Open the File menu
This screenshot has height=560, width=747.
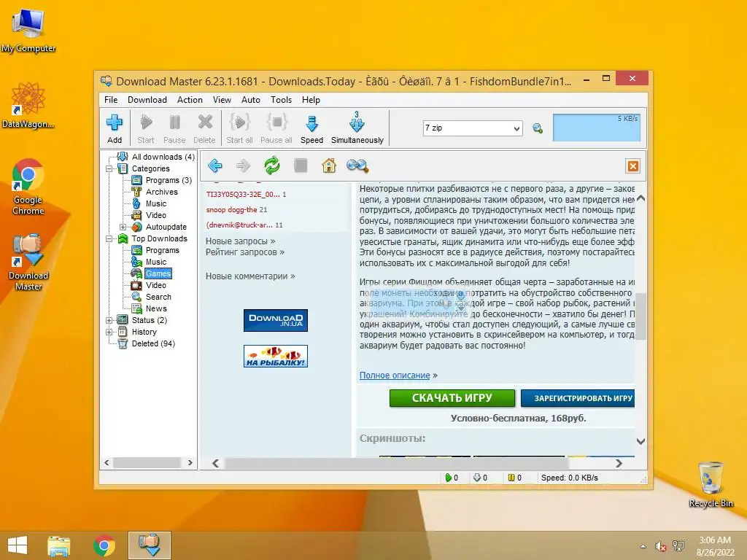click(x=111, y=100)
